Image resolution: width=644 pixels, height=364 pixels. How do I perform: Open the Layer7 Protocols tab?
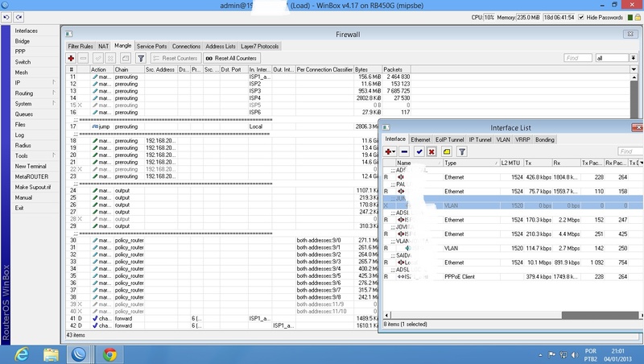pos(259,47)
